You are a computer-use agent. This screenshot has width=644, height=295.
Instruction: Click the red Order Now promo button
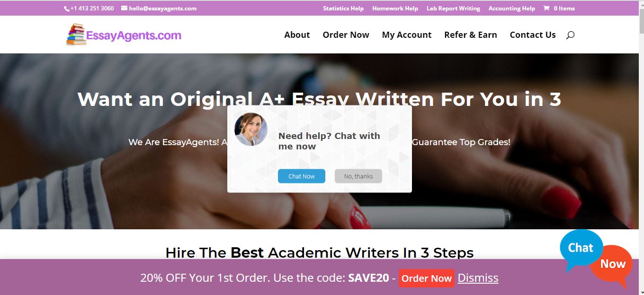click(427, 278)
